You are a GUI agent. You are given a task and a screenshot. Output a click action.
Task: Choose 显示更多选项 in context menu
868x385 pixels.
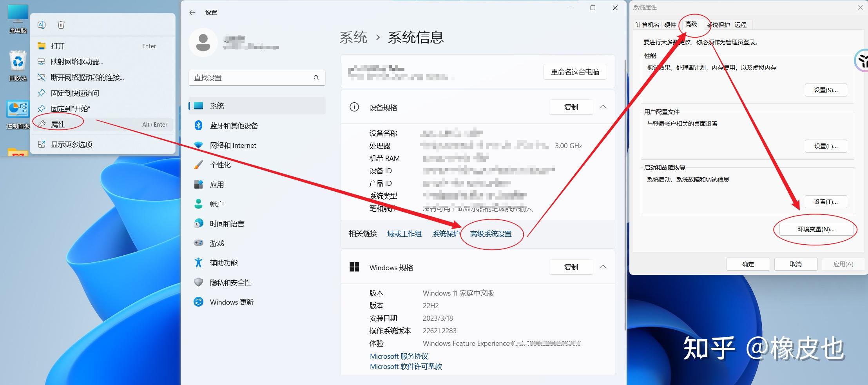coord(103,144)
